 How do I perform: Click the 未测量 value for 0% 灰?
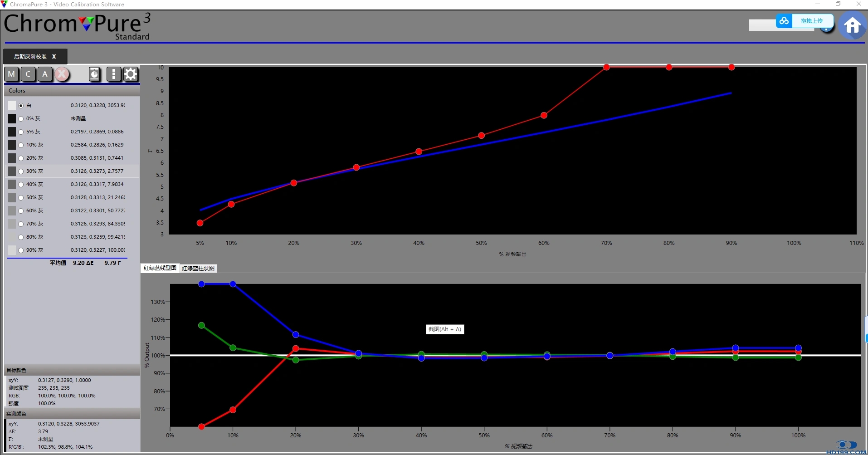pyautogui.click(x=78, y=118)
